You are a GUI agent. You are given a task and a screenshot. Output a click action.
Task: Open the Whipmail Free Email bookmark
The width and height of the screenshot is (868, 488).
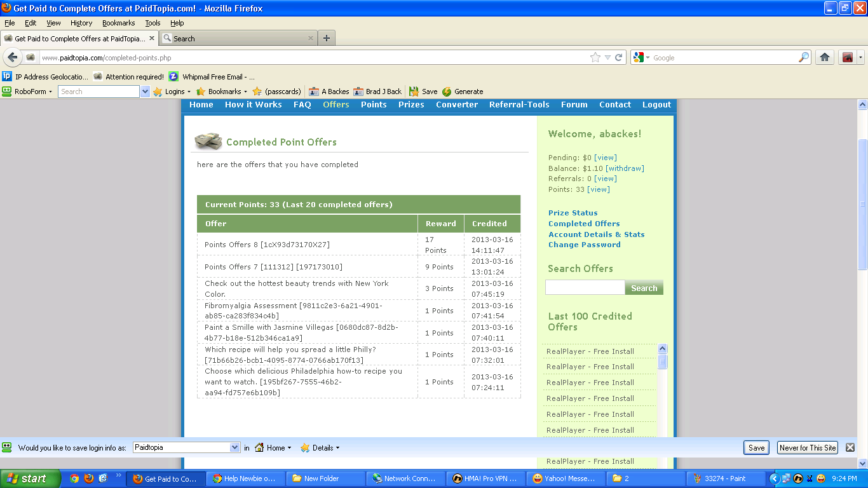click(x=212, y=76)
